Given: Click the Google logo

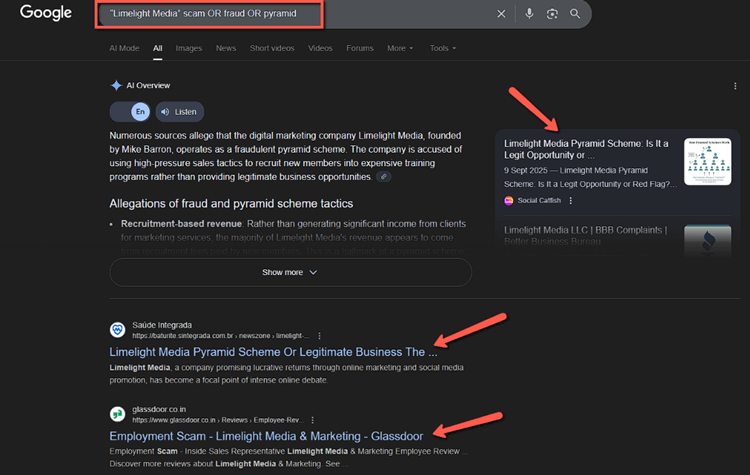Looking at the screenshot, I should (46, 14).
